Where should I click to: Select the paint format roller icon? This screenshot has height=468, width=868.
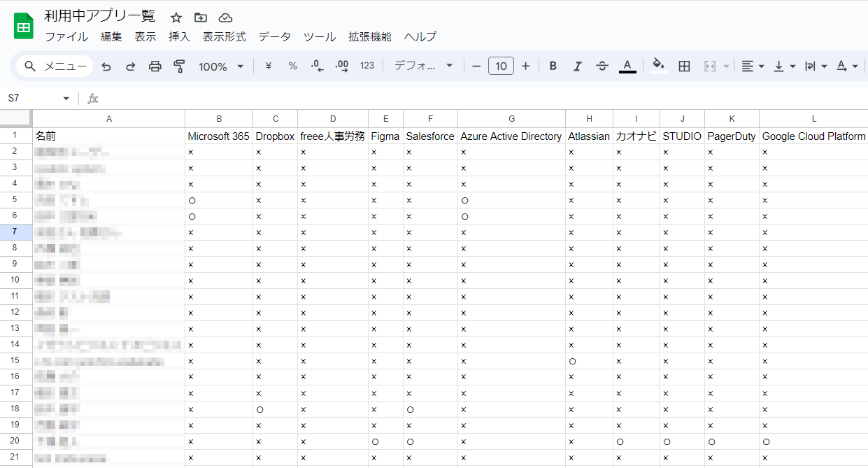point(179,66)
